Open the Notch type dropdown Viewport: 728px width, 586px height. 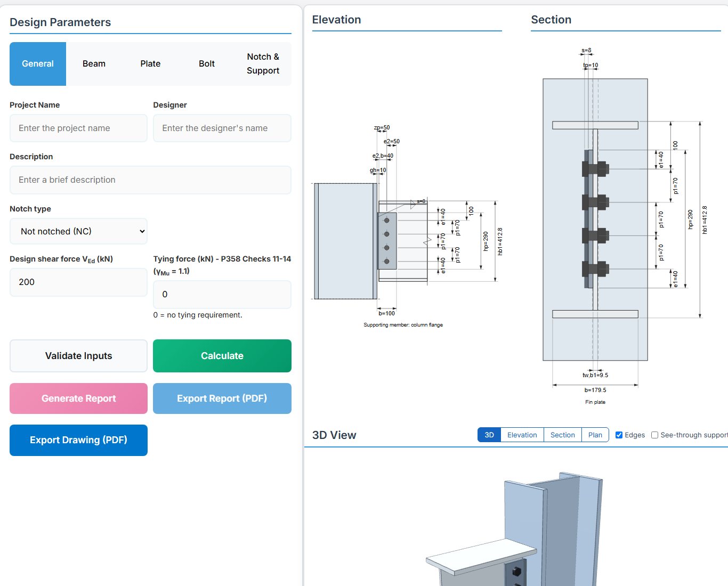tap(78, 231)
